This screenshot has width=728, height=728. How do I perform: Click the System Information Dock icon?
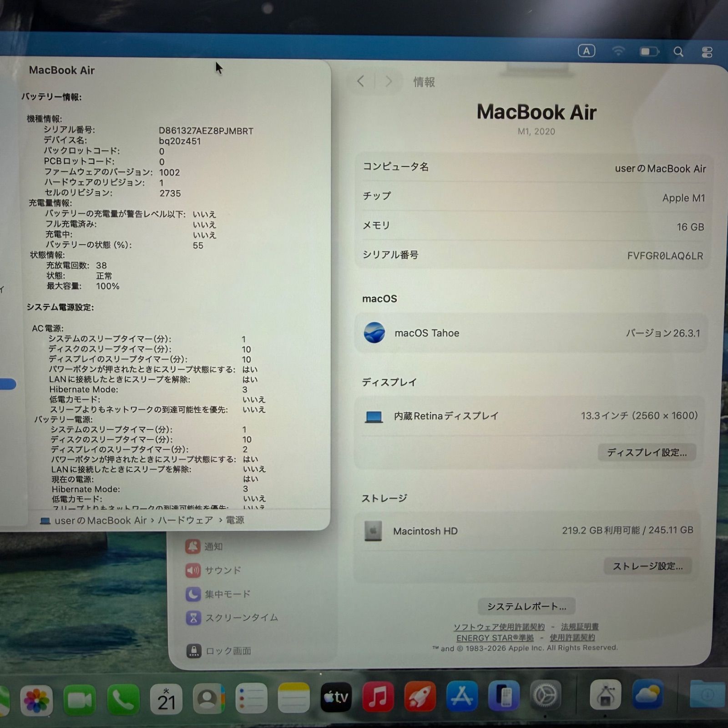click(x=605, y=694)
